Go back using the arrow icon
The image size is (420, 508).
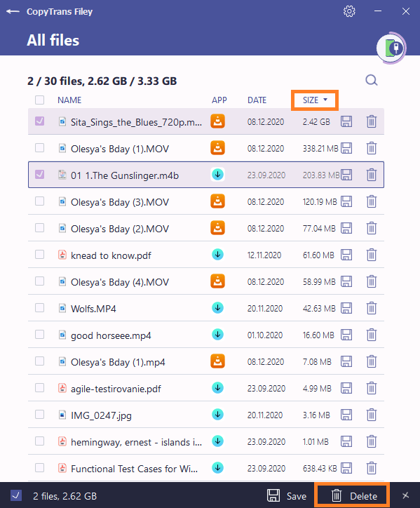(13, 12)
